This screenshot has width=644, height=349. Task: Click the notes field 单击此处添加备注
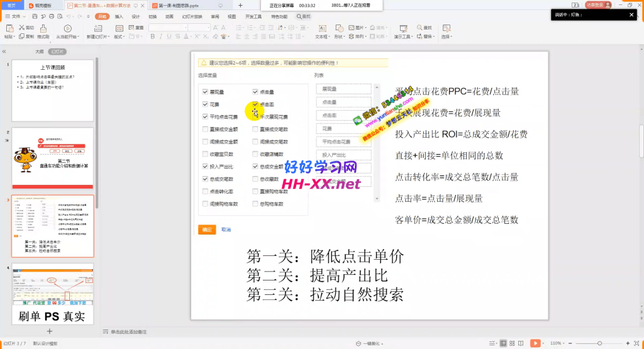[128, 332]
